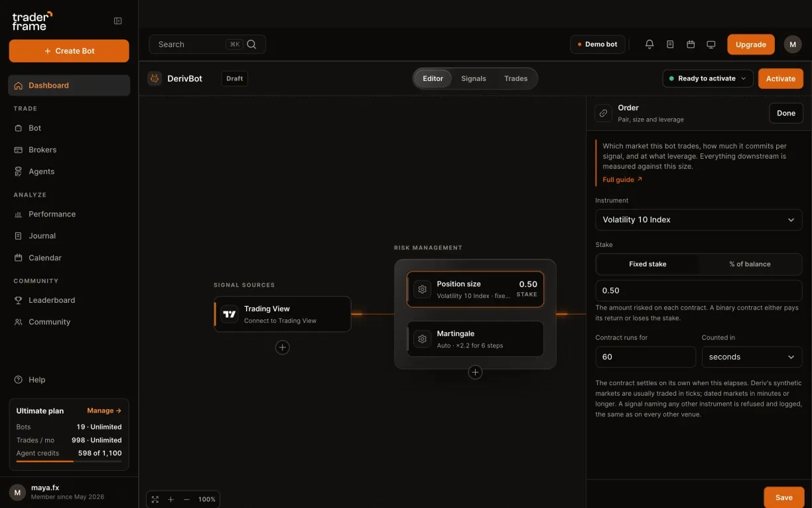Zoom out on the canvas
This screenshot has width=812, height=508.
click(186, 499)
